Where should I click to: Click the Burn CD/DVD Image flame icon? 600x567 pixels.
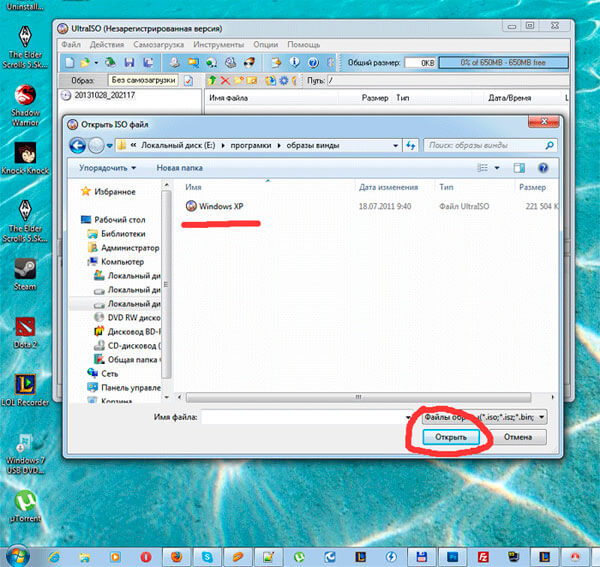249,62
